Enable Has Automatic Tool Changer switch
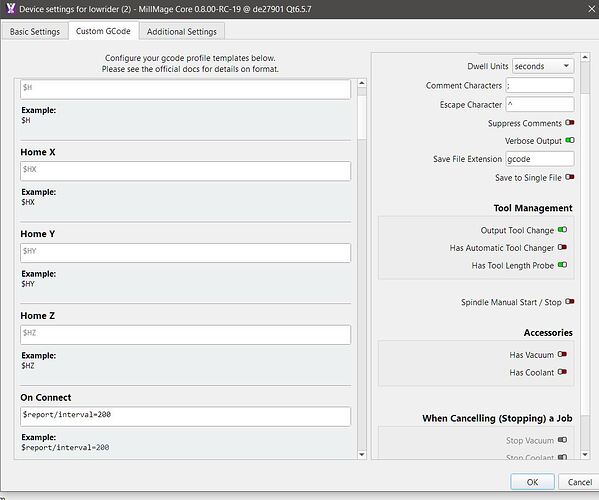This screenshot has height=500, width=599. pos(562,247)
